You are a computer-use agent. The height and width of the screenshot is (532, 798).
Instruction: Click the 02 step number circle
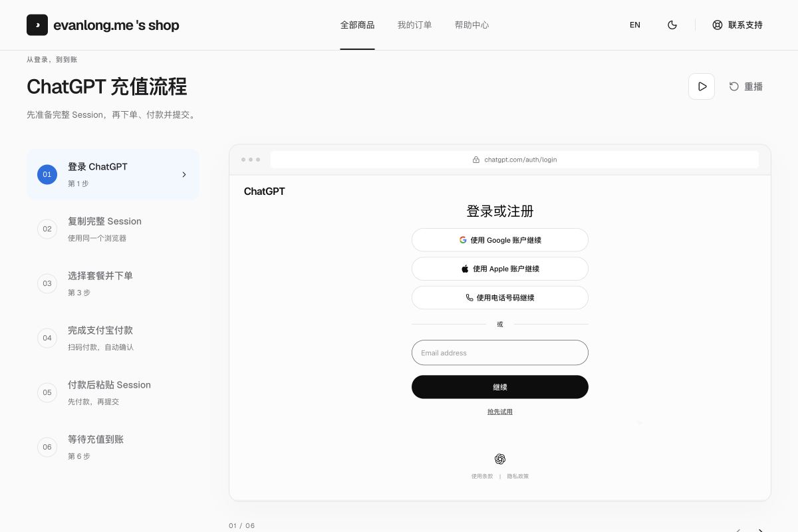click(47, 229)
